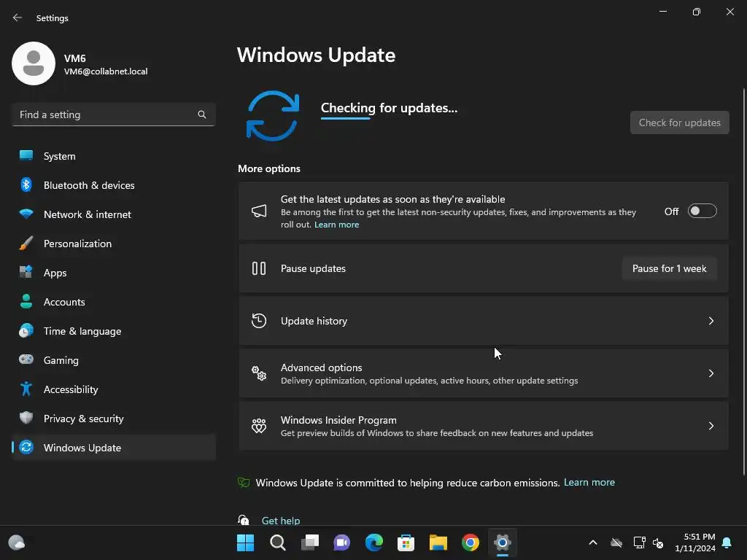Open the Windows Start menu
This screenshot has width=747, height=560.
tap(245, 542)
